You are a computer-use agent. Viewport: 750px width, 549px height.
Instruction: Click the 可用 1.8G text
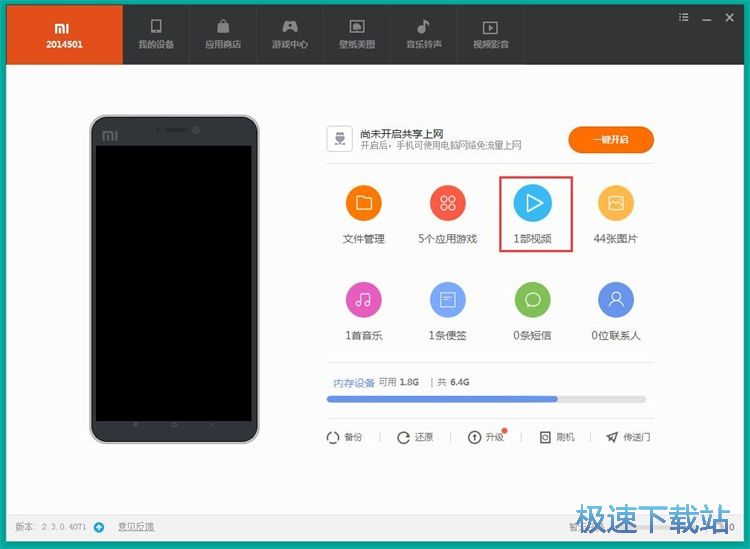(398, 382)
